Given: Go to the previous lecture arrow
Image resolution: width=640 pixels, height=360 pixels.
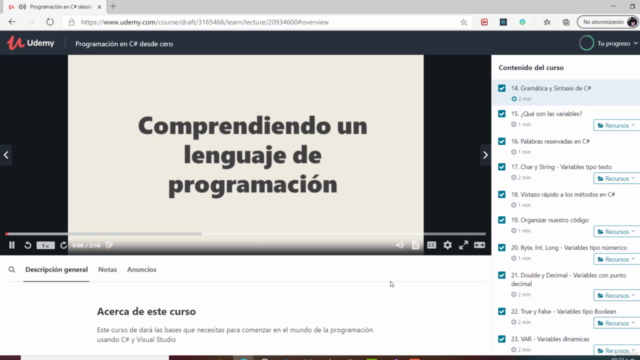Looking at the screenshot, I should [6, 155].
